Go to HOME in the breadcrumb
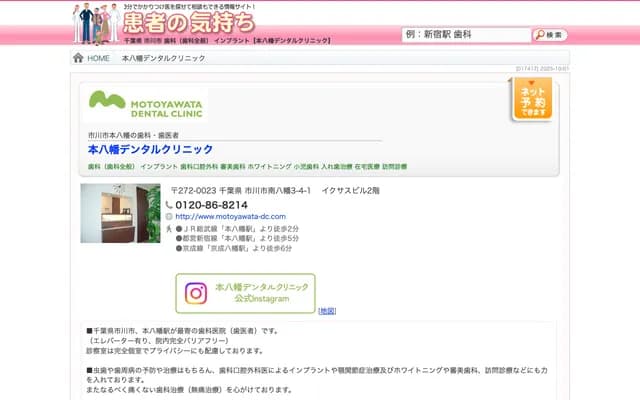Viewport: 640px width, 400px height. coord(98,59)
